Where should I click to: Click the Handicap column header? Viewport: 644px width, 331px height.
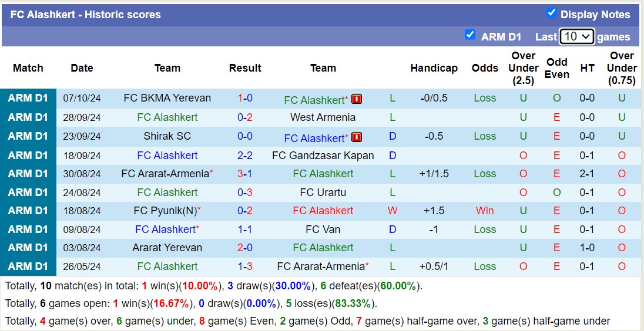click(x=434, y=68)
